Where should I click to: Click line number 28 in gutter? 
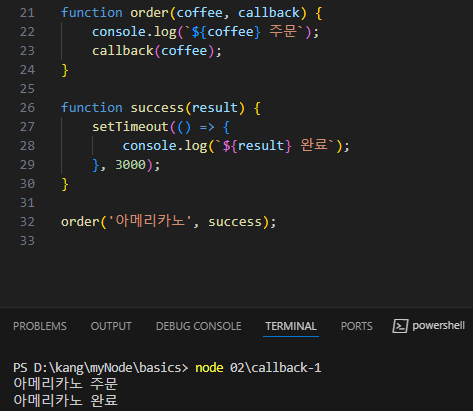27,146
